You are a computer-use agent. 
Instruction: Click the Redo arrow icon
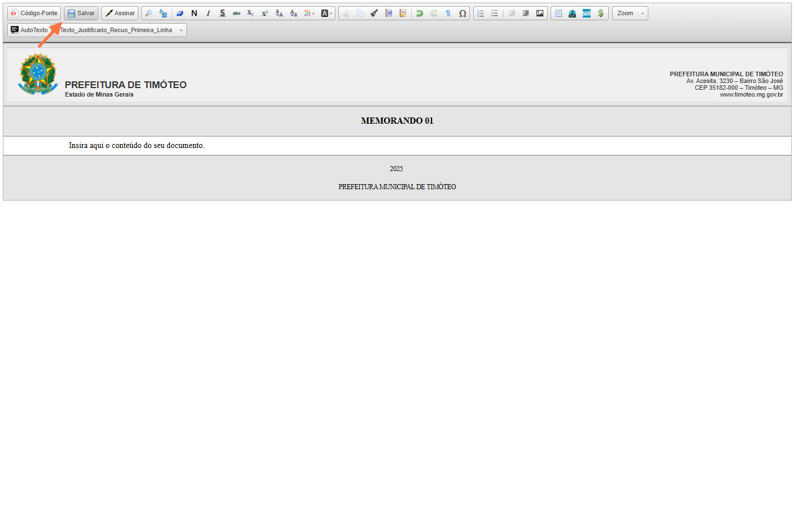[434, 13]
